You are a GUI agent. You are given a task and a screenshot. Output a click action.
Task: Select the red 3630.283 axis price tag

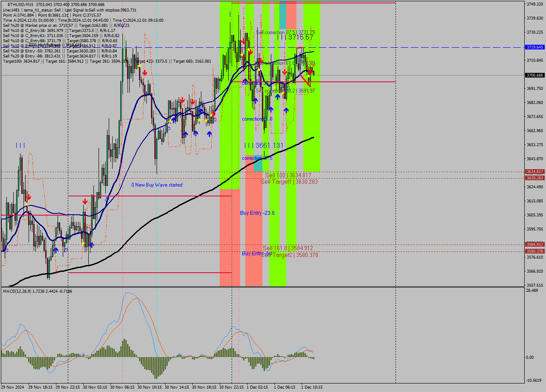[x=534, y=178]
